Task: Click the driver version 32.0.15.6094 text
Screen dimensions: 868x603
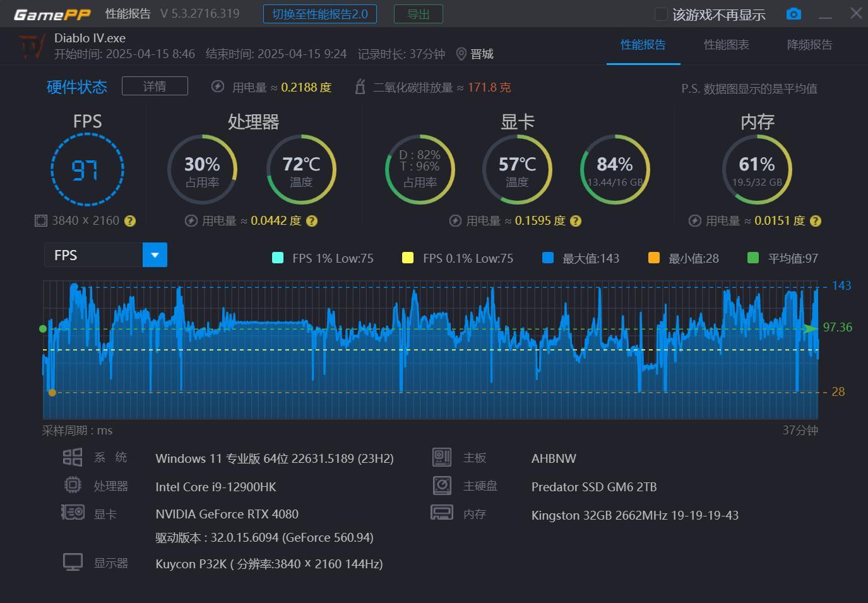Action: click(x=265, y=538)
